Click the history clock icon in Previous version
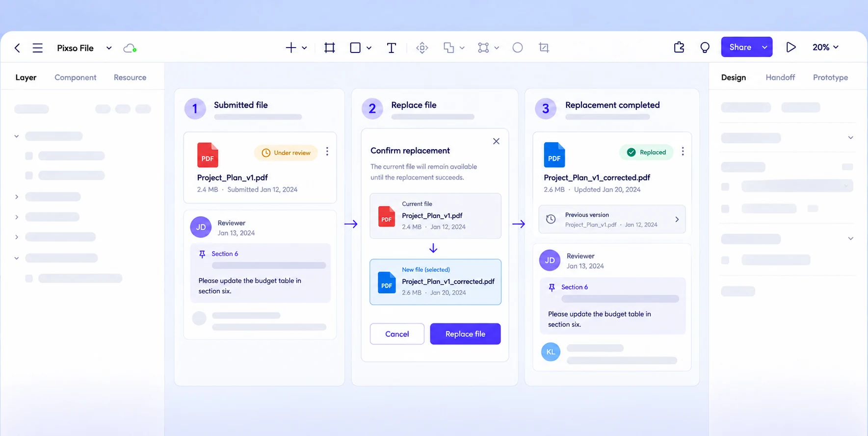 [x=551, y=219]
